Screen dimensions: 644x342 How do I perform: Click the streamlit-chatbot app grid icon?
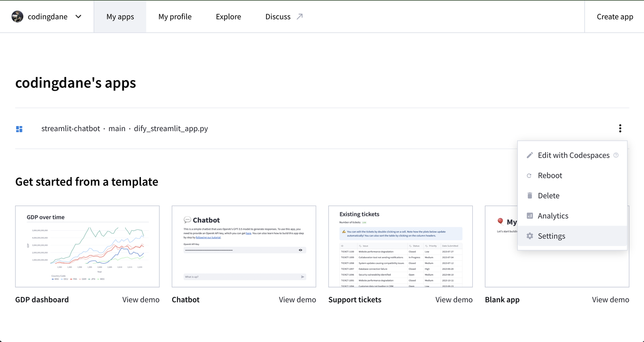click(19, 129)
